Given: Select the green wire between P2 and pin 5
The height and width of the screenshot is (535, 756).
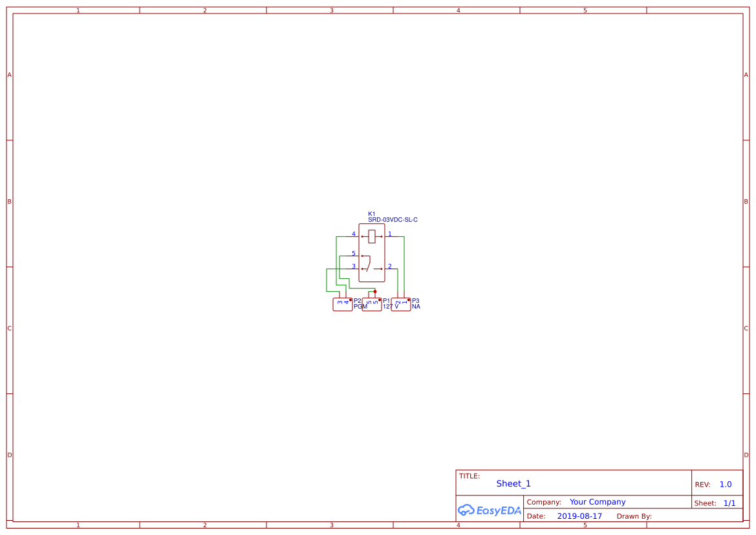Looking at the screenshot, I should 340,265.
